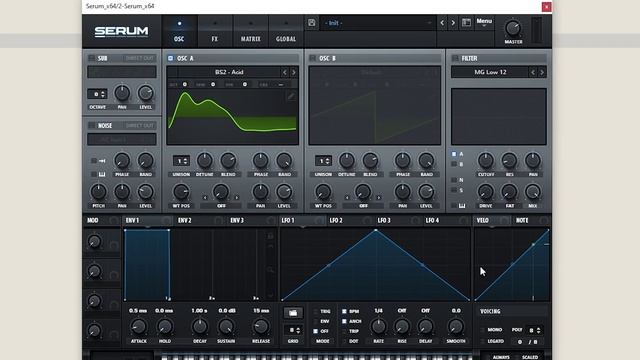Click the Serum logo
Image resolution: width=640 pixels, height=360 pixels.
(x=121, y=31)
